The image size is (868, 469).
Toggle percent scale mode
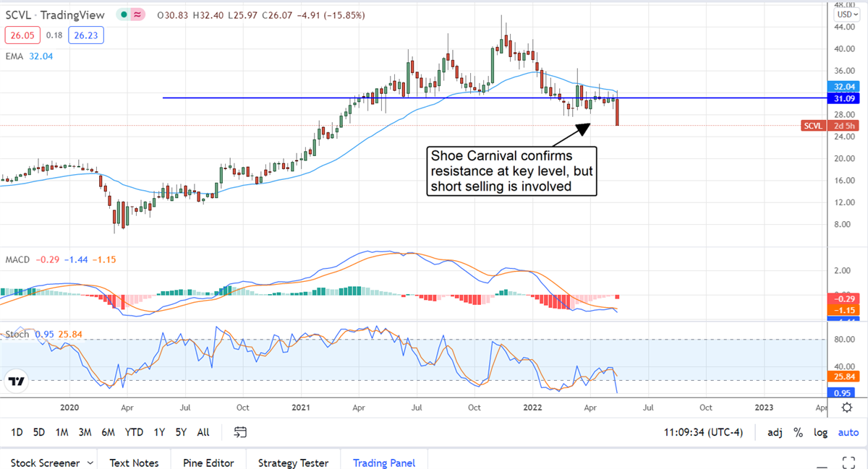coord(799,432)
